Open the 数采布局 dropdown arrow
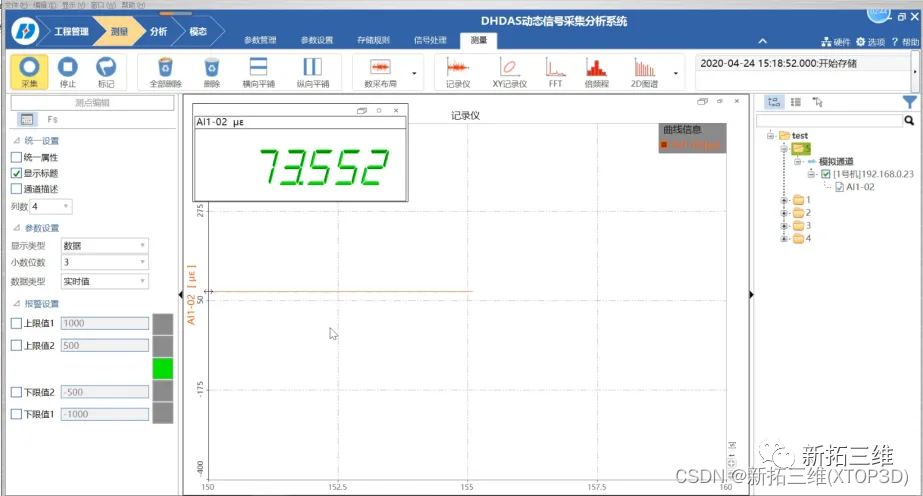Viewport: 923px width, 496px height. [414, 73]
